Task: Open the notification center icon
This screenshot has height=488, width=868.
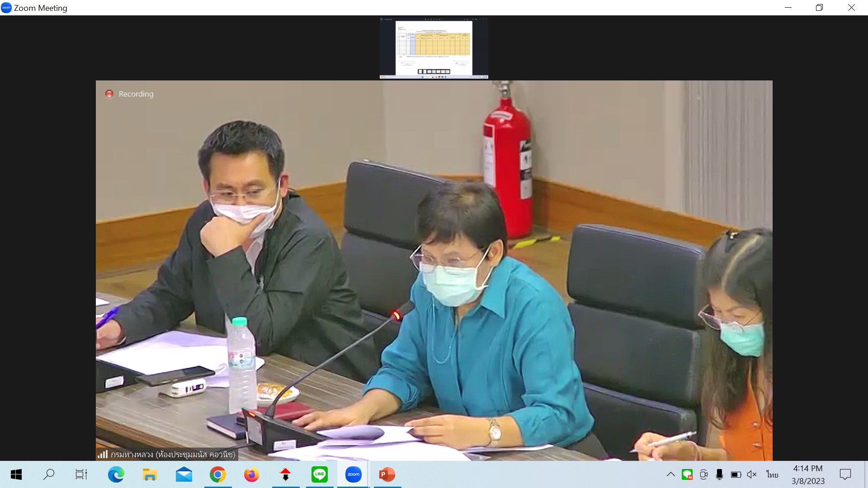Action: 845,474
